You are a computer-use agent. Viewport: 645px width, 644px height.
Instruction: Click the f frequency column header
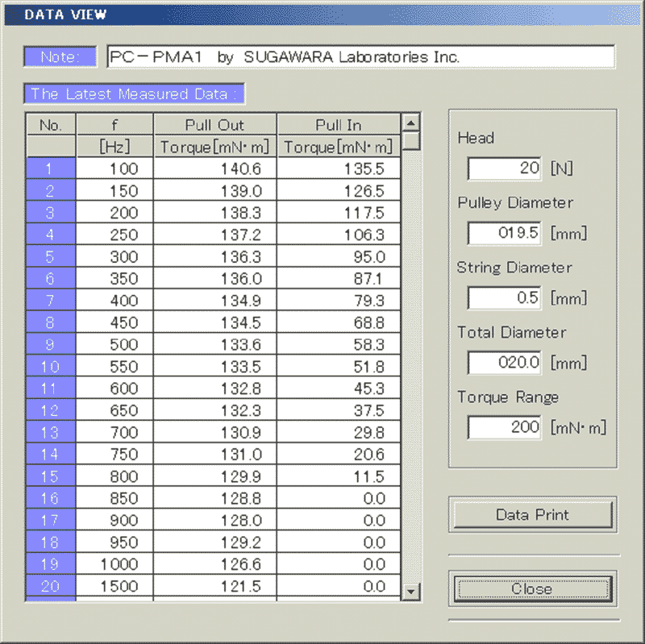point(114,125)
